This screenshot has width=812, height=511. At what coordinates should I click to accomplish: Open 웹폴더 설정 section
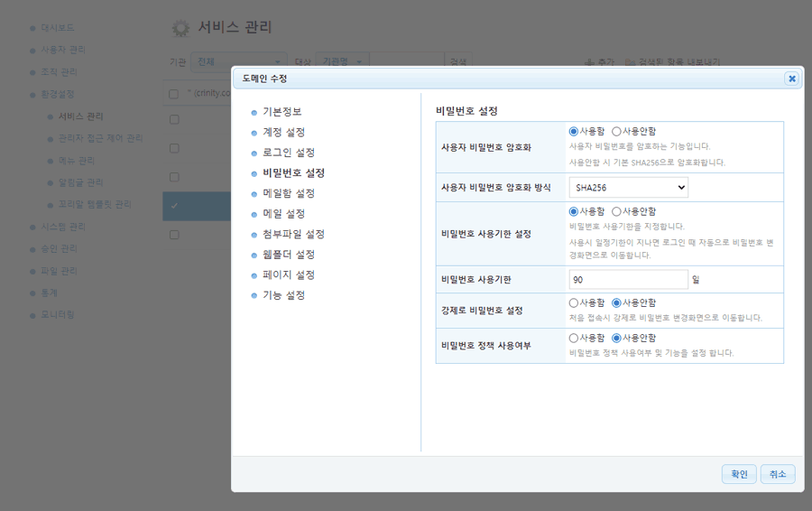coord(289,255)
